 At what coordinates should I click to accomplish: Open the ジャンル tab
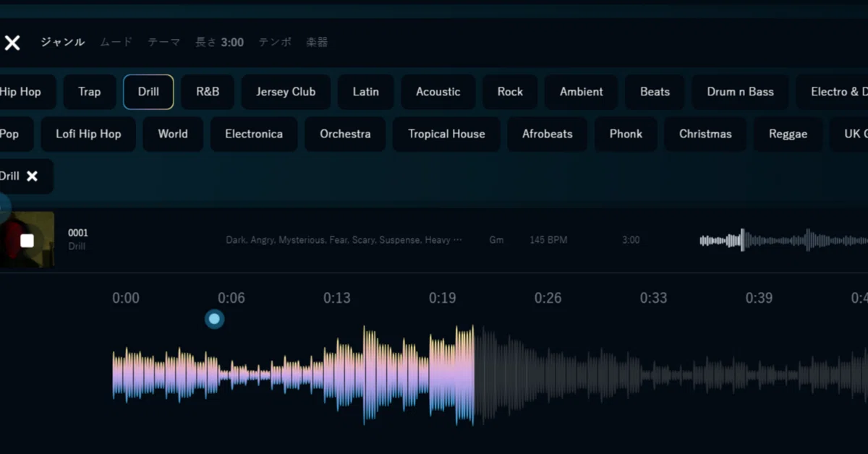coord(62,42)
